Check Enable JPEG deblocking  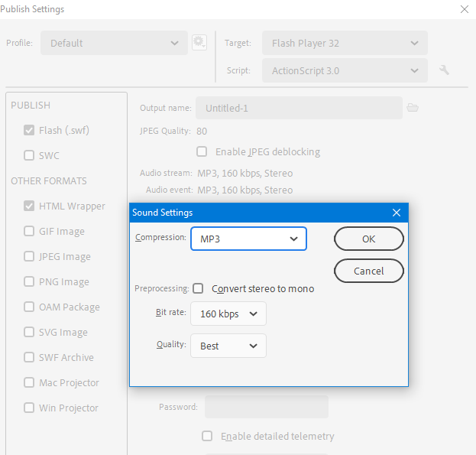(x=202, y=151)
